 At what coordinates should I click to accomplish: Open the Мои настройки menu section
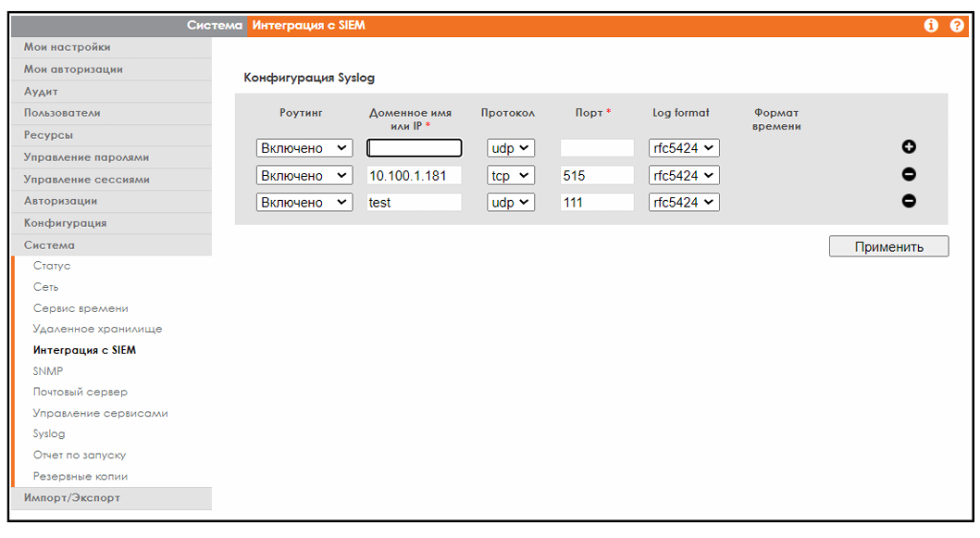68,47
